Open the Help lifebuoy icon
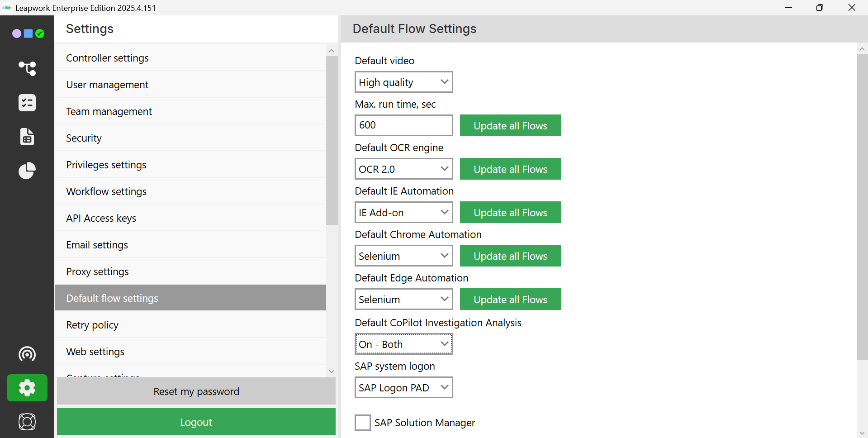The image size is (868, 438). [27, 422]
